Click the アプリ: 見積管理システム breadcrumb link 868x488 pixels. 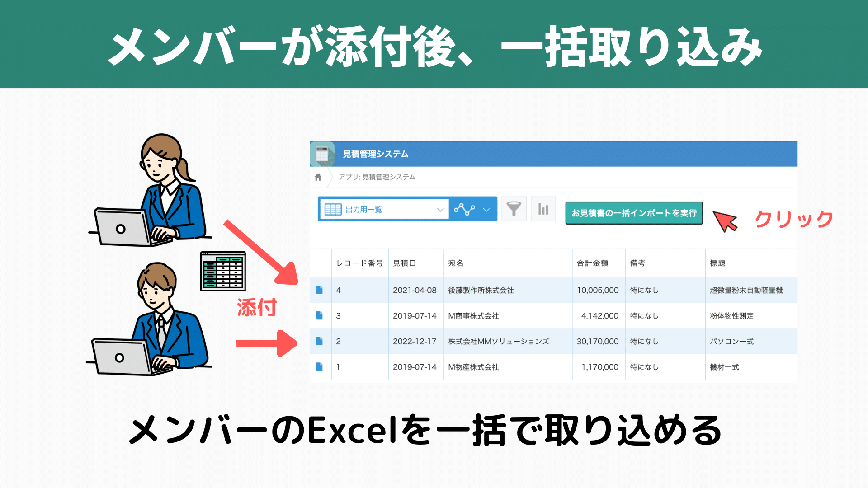coord(377,177)
